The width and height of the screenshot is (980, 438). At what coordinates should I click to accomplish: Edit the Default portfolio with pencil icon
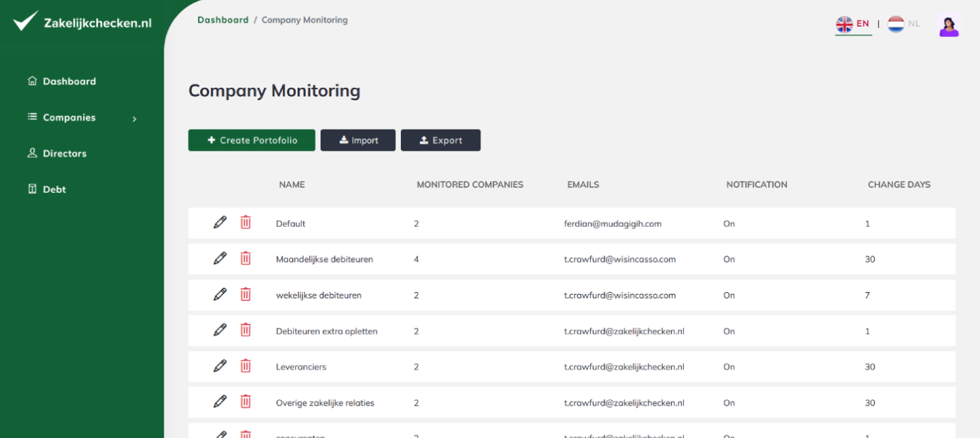coord(220,222)
